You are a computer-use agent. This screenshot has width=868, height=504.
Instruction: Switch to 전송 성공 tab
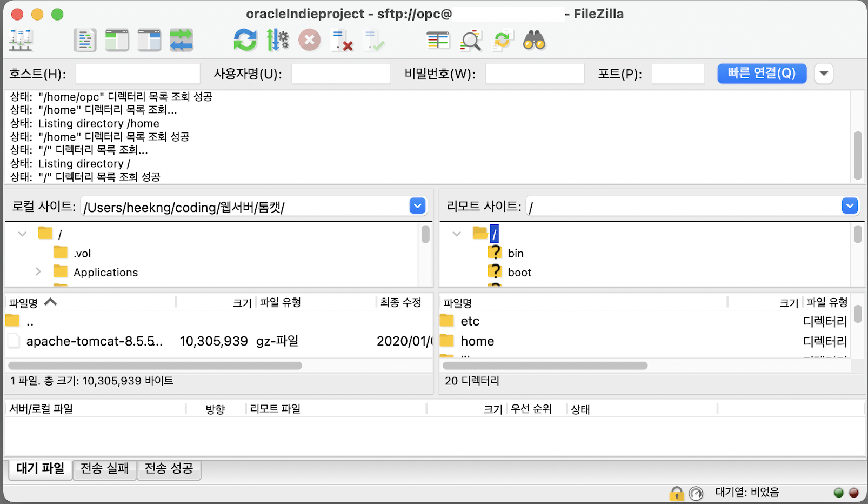(x=169, y=468)
